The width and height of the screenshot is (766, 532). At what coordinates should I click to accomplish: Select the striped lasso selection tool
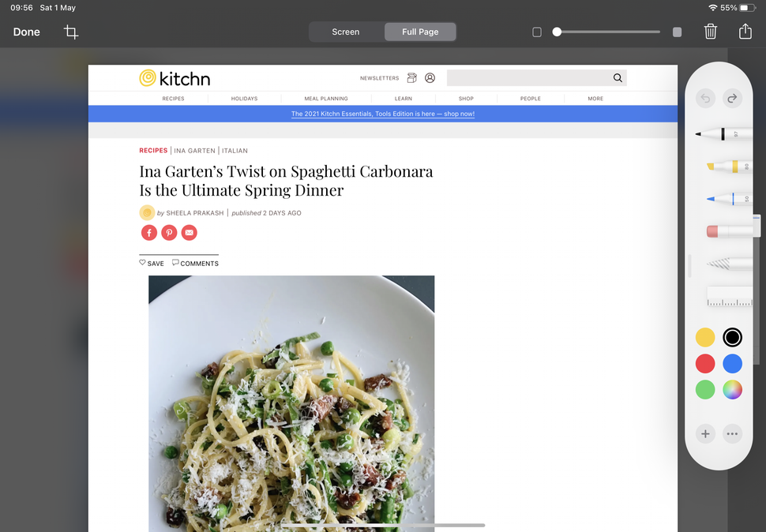click(729, 264)
